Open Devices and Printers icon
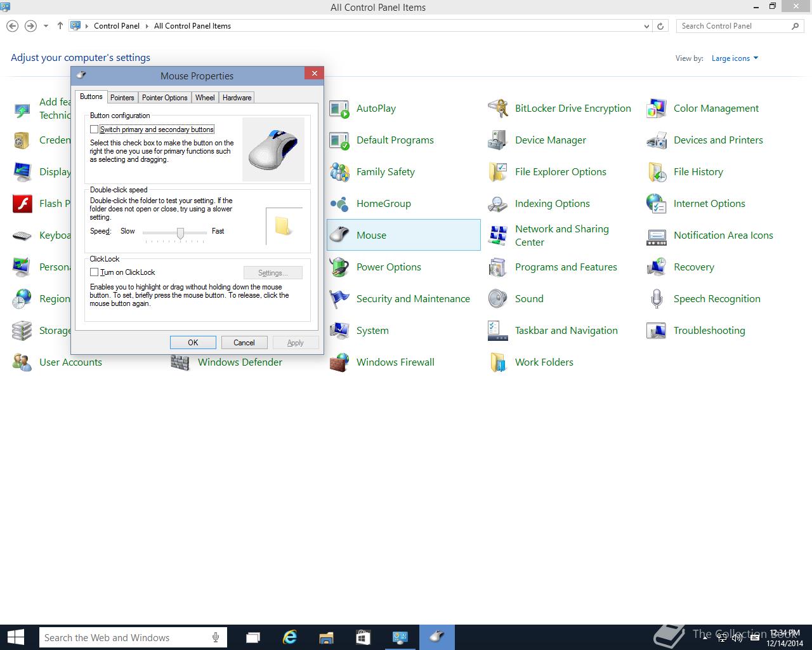The width and height of the screenshot is (812, 650). [657, 140]
